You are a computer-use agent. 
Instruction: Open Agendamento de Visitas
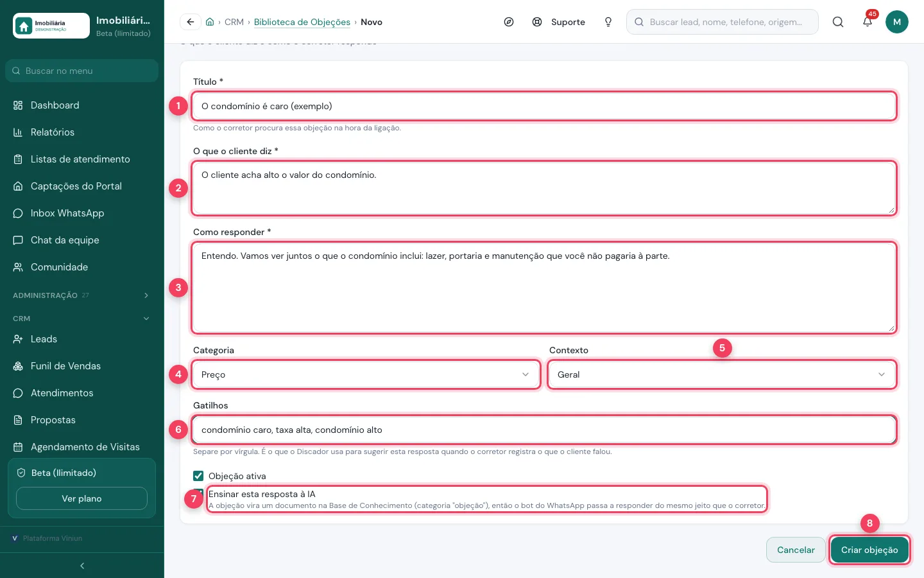tap(82, 447)
